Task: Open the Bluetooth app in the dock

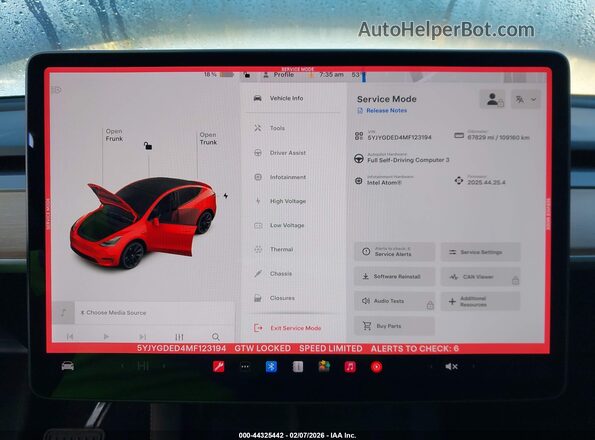Action: pos(271,366)
